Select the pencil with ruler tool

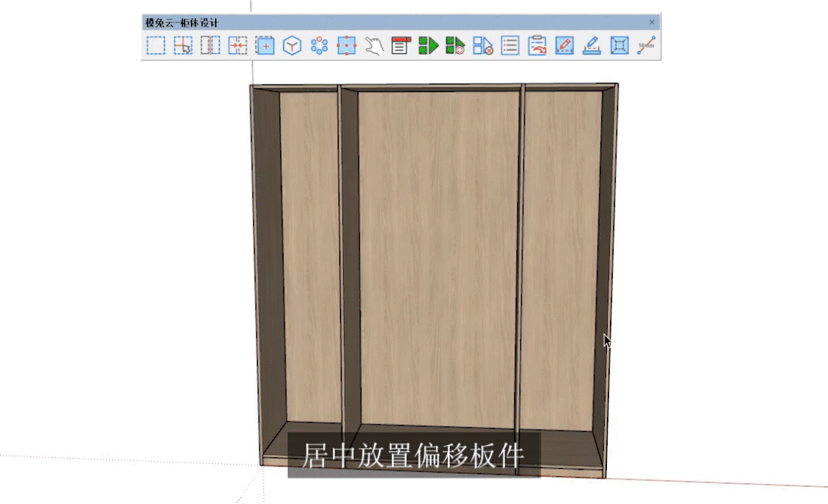click(x=592, y=46)
